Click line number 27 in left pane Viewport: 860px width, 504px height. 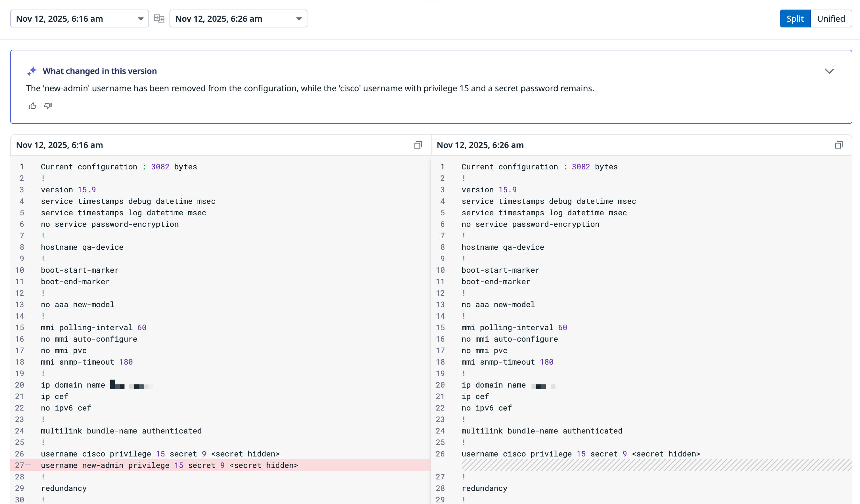19,465
